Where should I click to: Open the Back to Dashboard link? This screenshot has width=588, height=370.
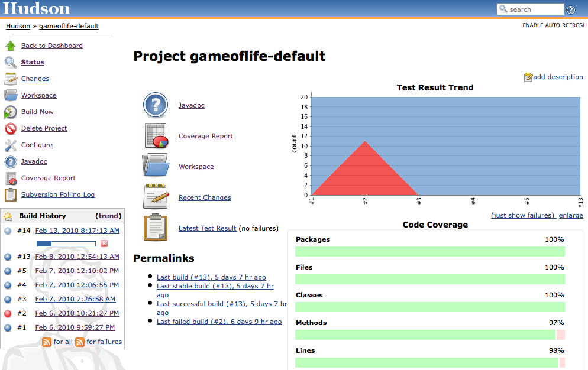tap(51, 46)
